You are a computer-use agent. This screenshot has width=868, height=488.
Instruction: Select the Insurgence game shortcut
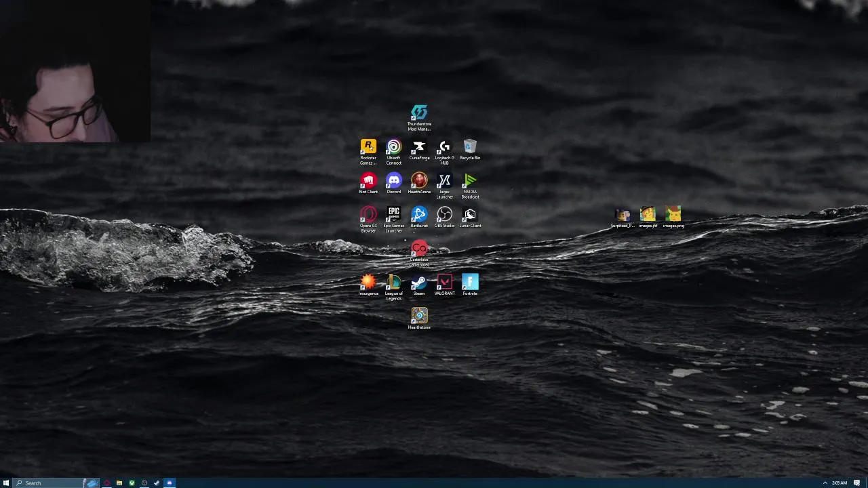click(368, 285)
